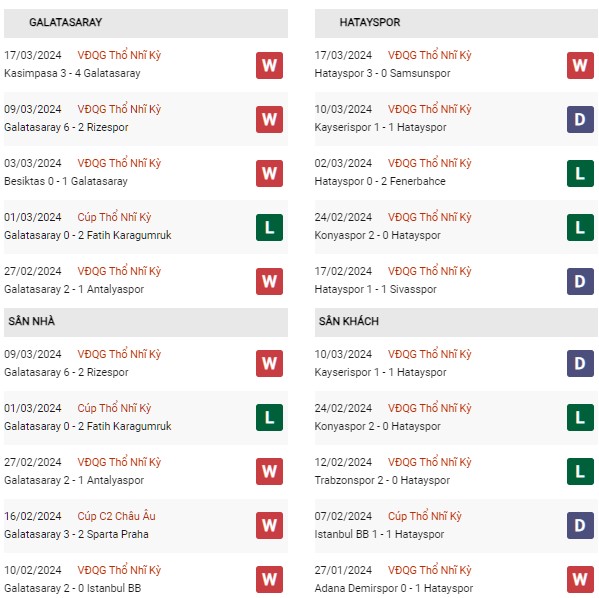The height and width of the screenshot is (598, 599).
Task: Click the W badge for Kasimpasa 3-4 Galatasaray
Action: click(x=269, y=65)
